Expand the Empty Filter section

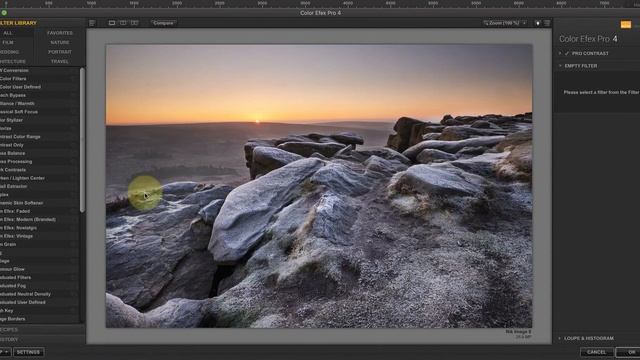(560, 66)
